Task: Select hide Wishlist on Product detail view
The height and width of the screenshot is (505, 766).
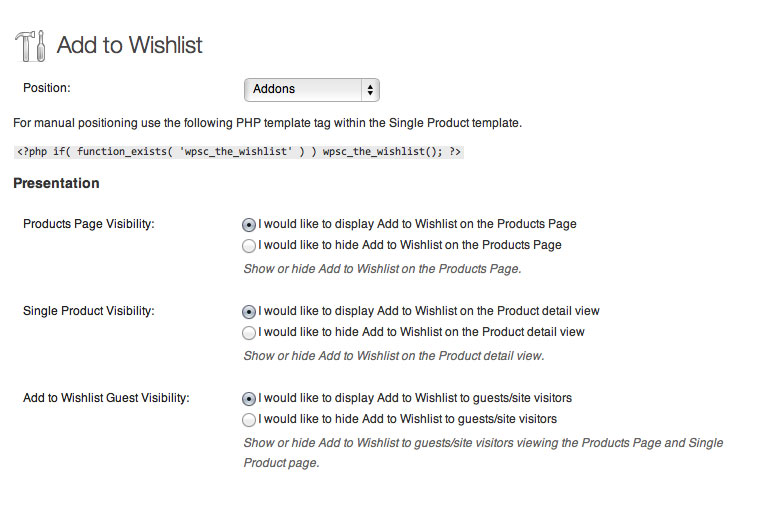Action: [x=249, y=333]
